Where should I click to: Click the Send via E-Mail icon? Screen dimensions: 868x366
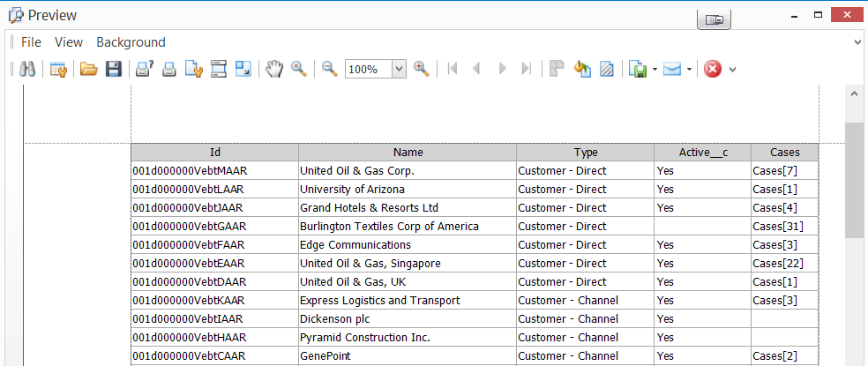(x=672, y=69)
